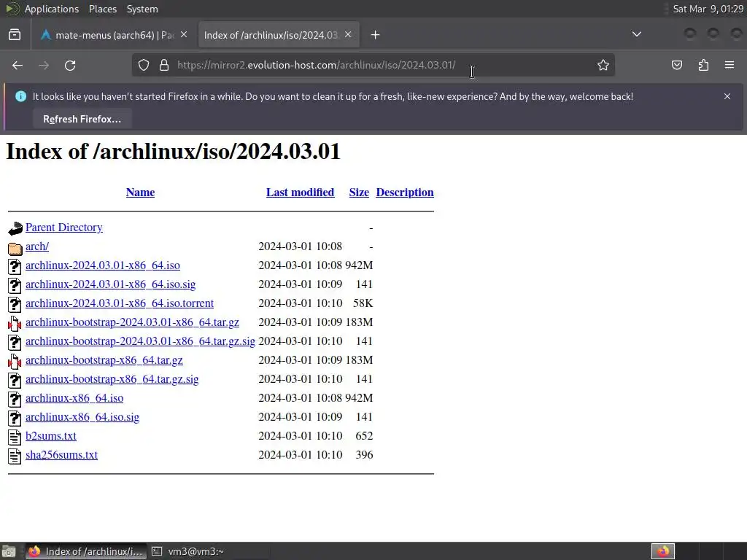Dismiss the Refresh Firefox notification bar
The width and height of the screenshot is (747, 560).
(727, 96)
